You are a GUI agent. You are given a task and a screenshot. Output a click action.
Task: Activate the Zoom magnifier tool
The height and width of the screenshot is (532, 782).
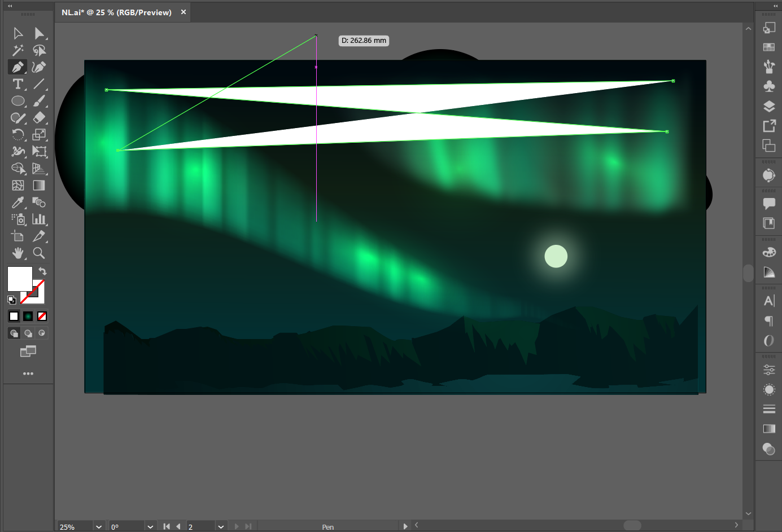(x=39, y=253)
